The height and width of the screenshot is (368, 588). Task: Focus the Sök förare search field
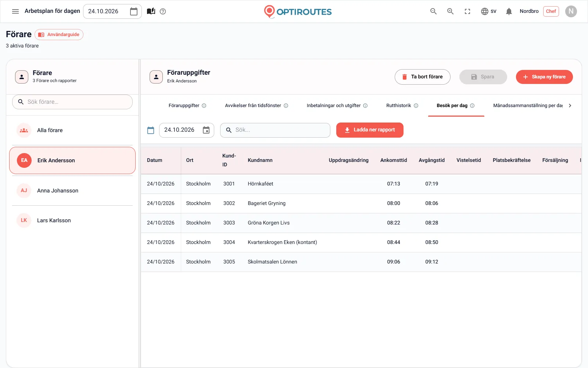coord(72,102)
